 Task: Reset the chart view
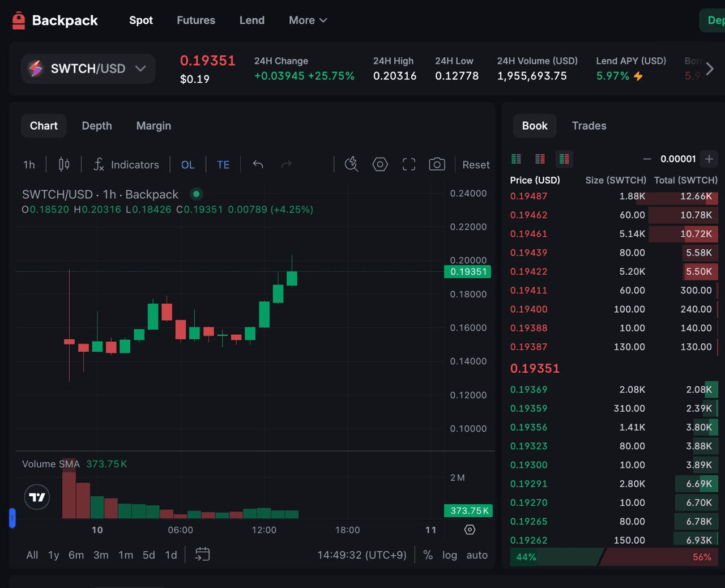(x=476, y=165)
